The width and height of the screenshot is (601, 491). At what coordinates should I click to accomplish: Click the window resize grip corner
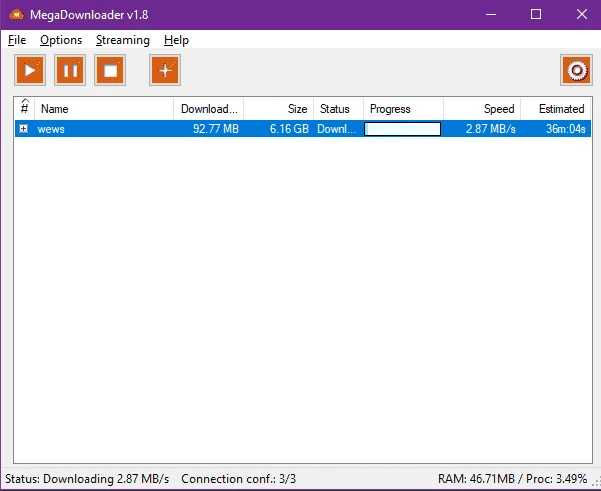click(x=596, y=483)
